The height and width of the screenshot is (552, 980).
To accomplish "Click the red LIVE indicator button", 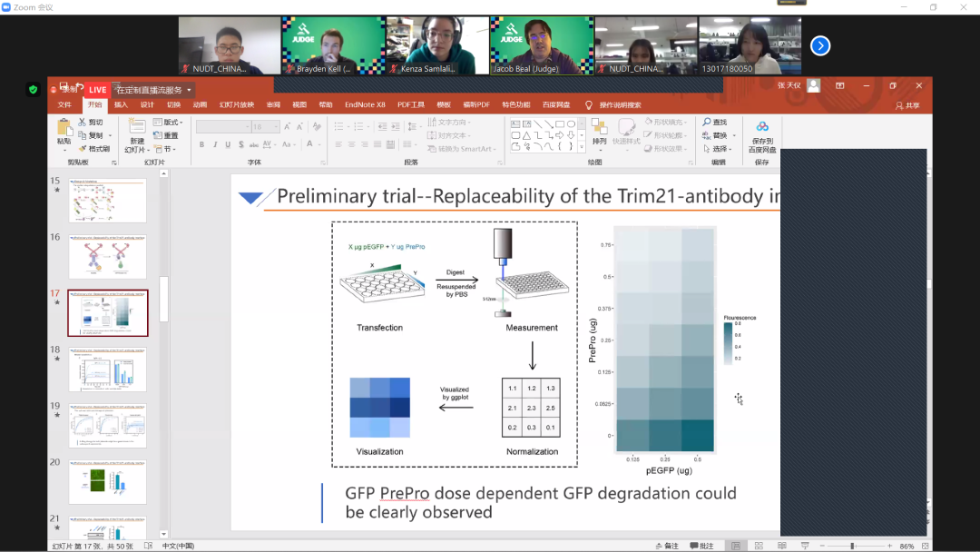I will [97, 90].
